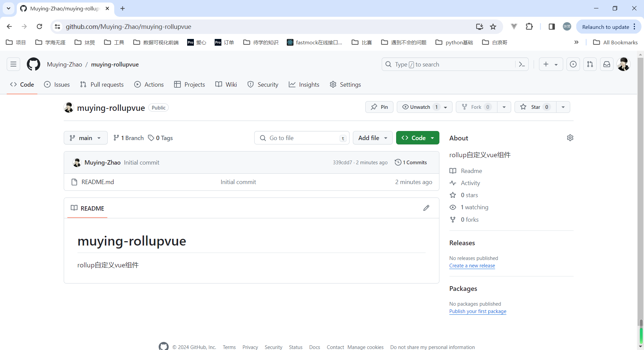Open the Chrome three-dot menu
This screenshot has width=644, height=350.
pyautogui.click(x=635, y=27)
